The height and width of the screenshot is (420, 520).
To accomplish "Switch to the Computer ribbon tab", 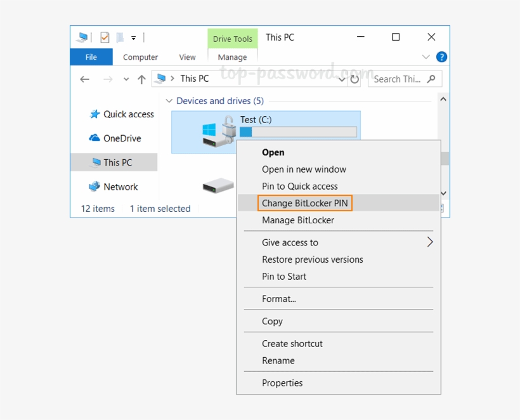I will pyautogui.click(x=140, y=57).
